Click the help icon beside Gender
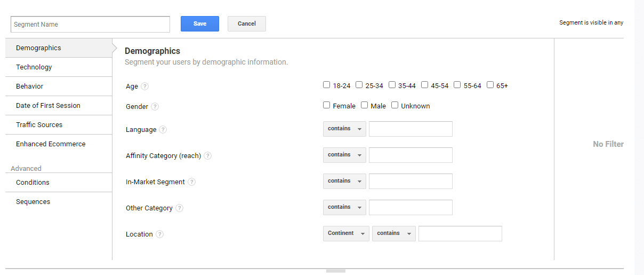Screen dimensions: 644x275 tap(155, 106)
